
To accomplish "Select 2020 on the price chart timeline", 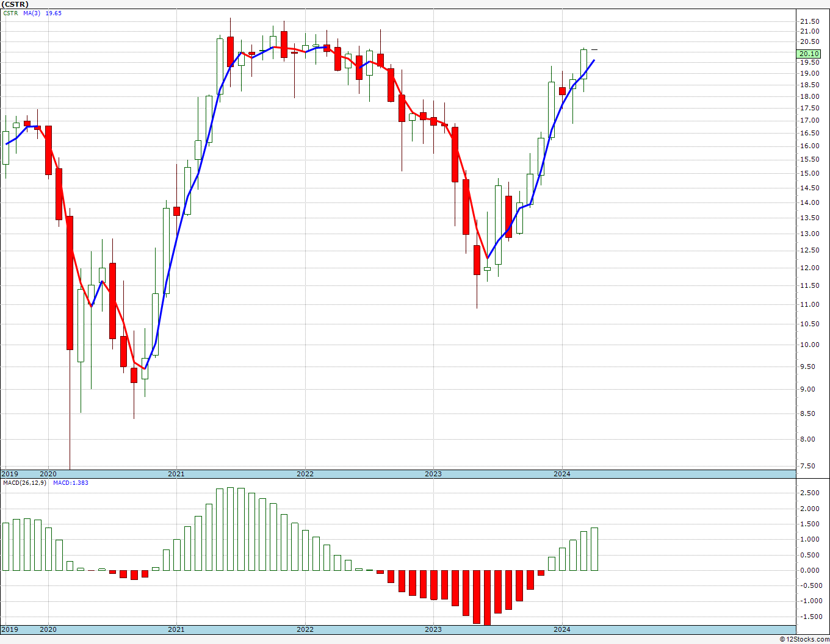I will tap(48, 474).
